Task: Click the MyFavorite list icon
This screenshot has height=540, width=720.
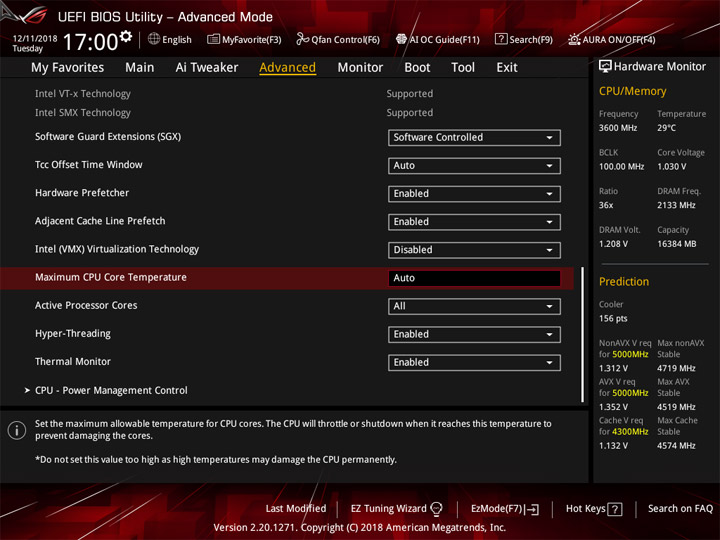Action: tap(213, 39)
